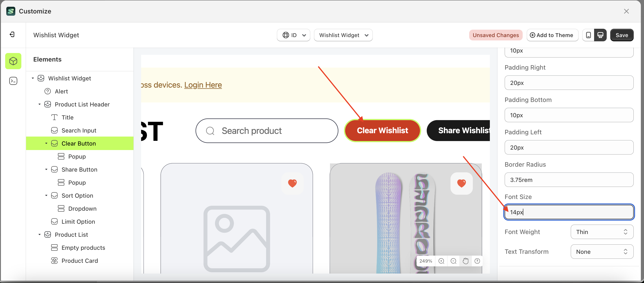This screenshot has height=283, width=644.
Task: Open the ID language dropdown
Action: coord(293,35)
